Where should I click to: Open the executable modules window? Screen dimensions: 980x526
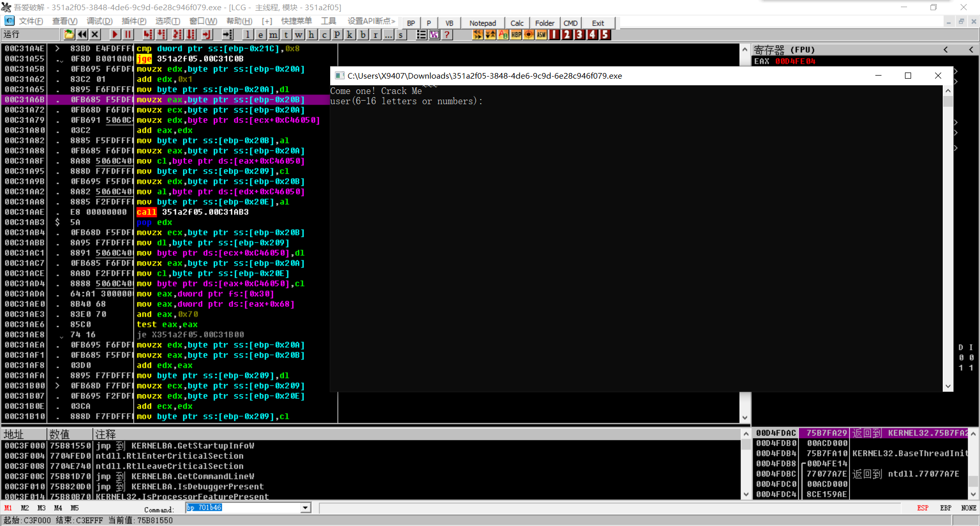pos(260,34)
